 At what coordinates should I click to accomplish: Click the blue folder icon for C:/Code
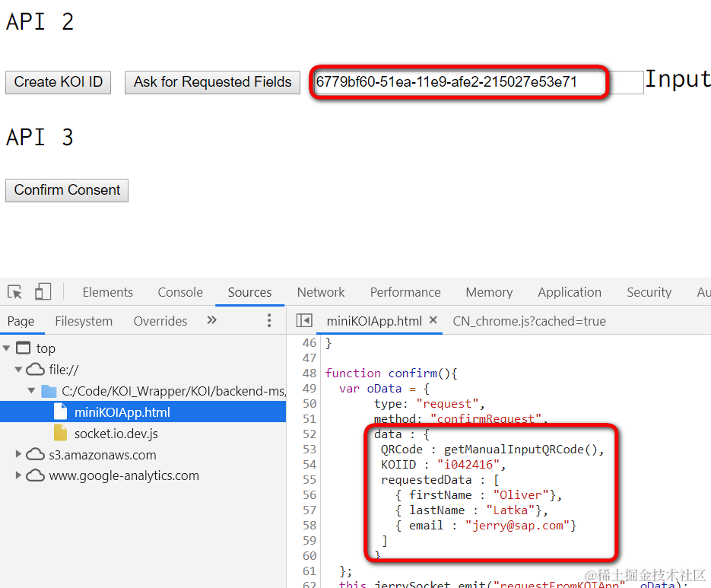[49, 391]
